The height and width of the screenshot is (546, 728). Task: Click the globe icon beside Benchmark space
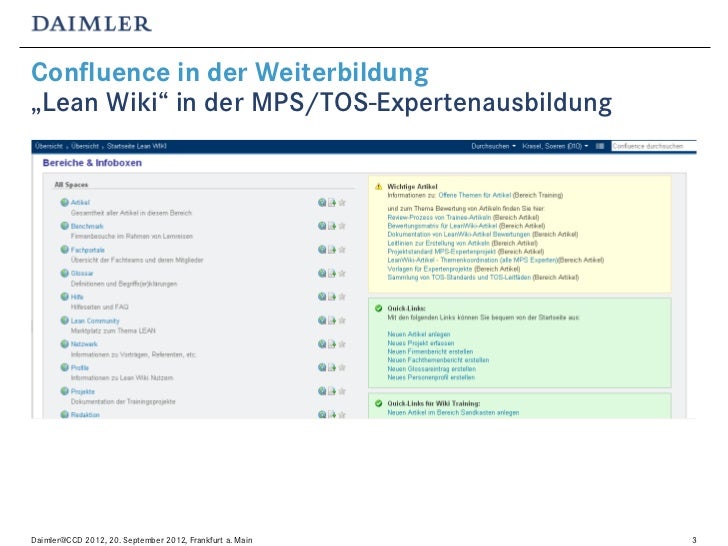pyautogui.click(x=65, y=226)
